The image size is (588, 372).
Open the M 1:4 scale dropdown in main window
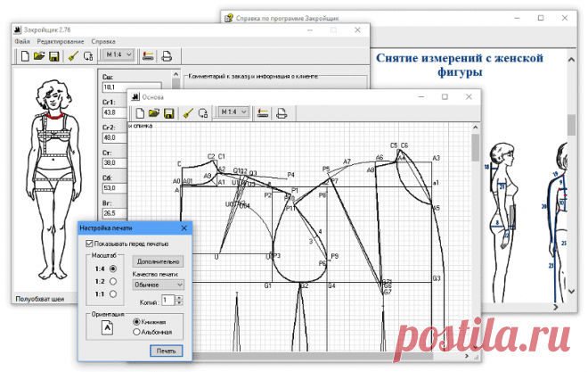click(118, 54)
